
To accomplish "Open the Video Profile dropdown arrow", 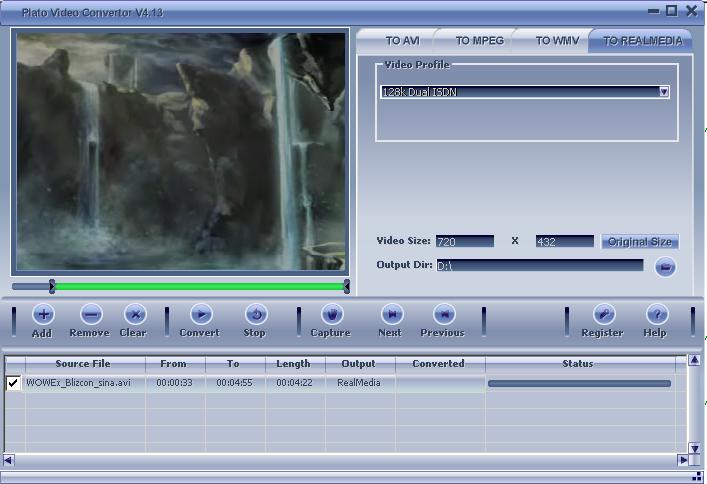I will coord(664,92).
